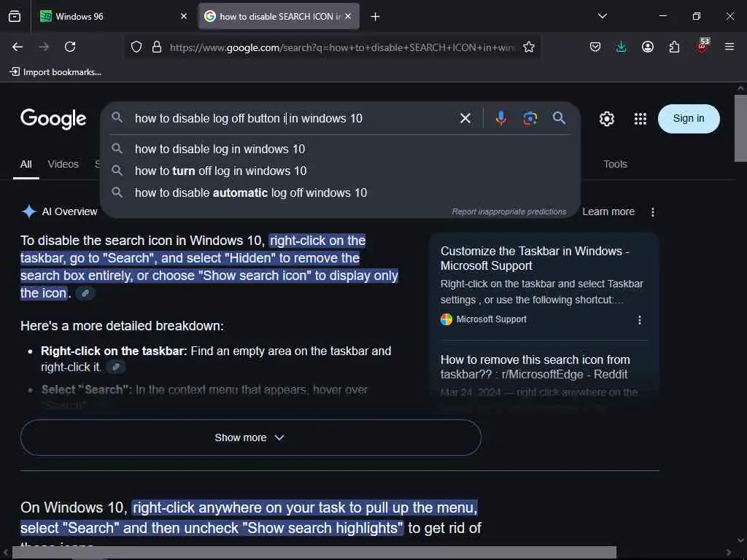Image resolution: width=747 pixels, height=560 pixels.
Task: Close the Windows 96 tab
Action: [x=184, y=16]
